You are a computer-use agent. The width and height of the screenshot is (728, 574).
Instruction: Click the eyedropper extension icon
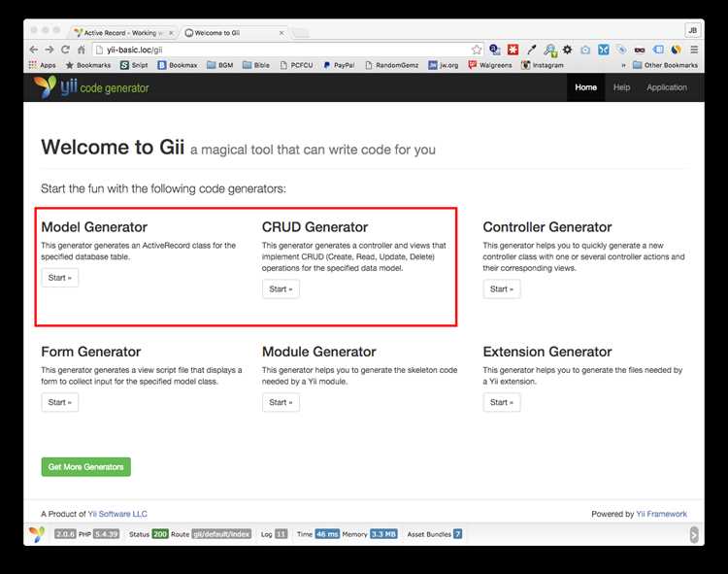(532, 50)
